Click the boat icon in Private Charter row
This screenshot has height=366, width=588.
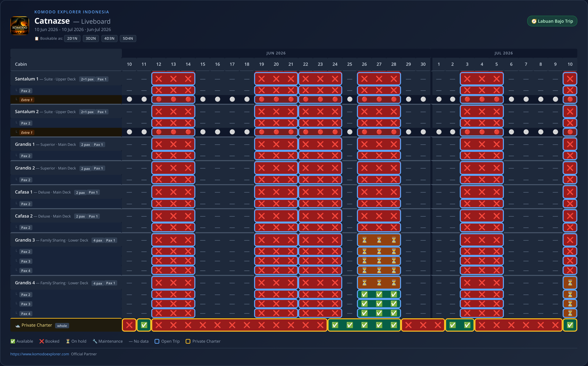(x=17, y=326)
